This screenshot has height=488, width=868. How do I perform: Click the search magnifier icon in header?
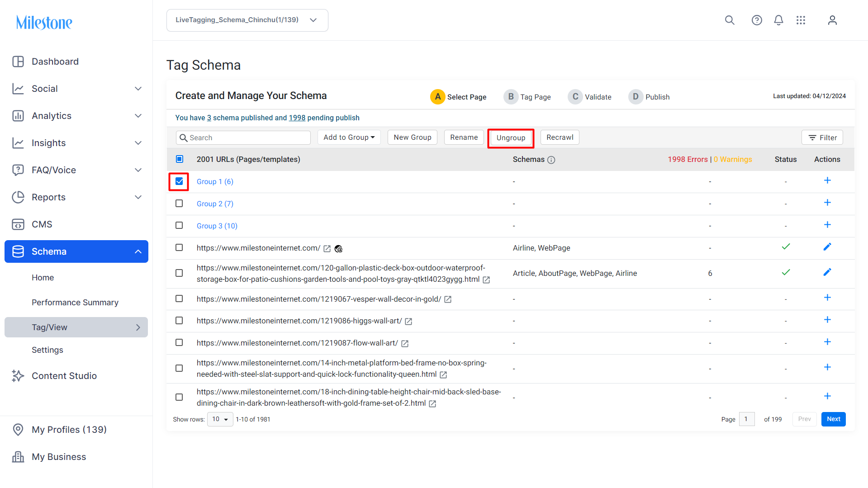click(x=730, y=20)
